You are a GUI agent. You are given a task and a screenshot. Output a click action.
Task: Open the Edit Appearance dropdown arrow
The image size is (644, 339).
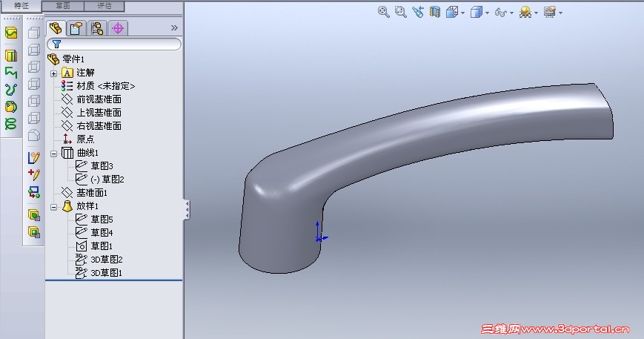pos(537,13)
